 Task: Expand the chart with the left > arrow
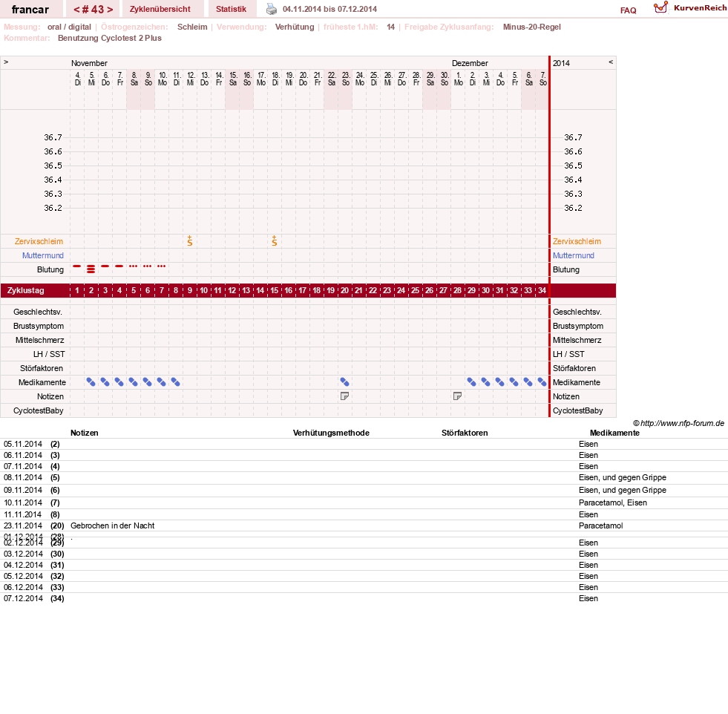coord(6,62)
